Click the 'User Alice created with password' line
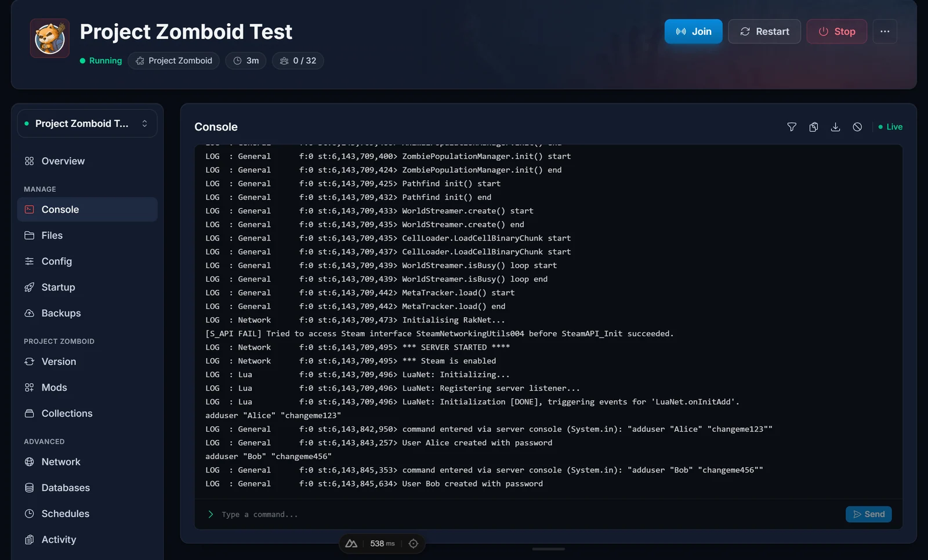 pos(379,443)
